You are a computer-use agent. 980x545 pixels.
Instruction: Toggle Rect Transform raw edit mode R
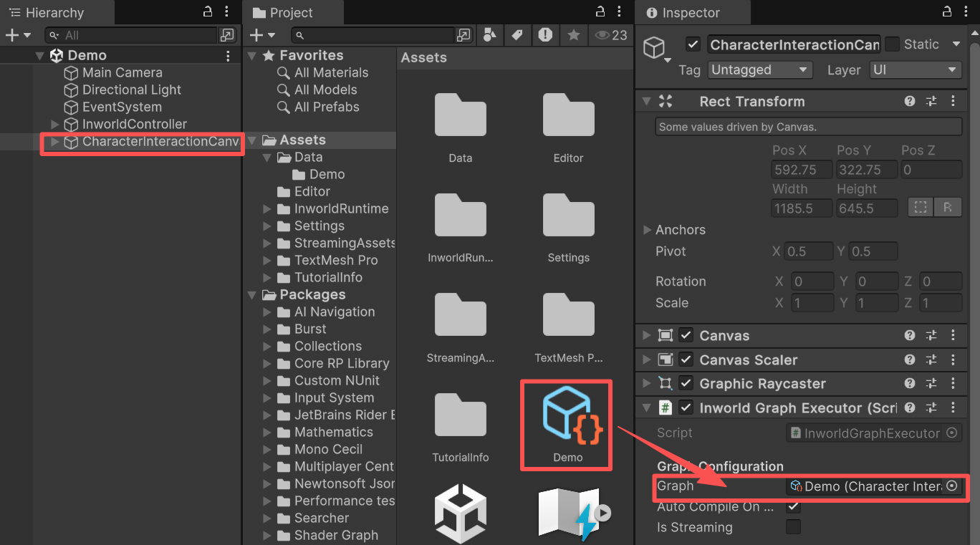click(948, 208)
